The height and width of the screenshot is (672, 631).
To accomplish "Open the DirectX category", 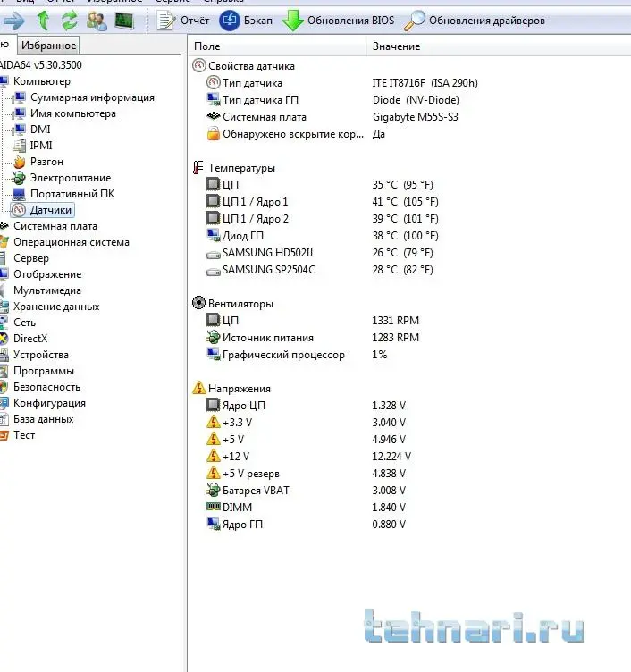I will 30,339.
